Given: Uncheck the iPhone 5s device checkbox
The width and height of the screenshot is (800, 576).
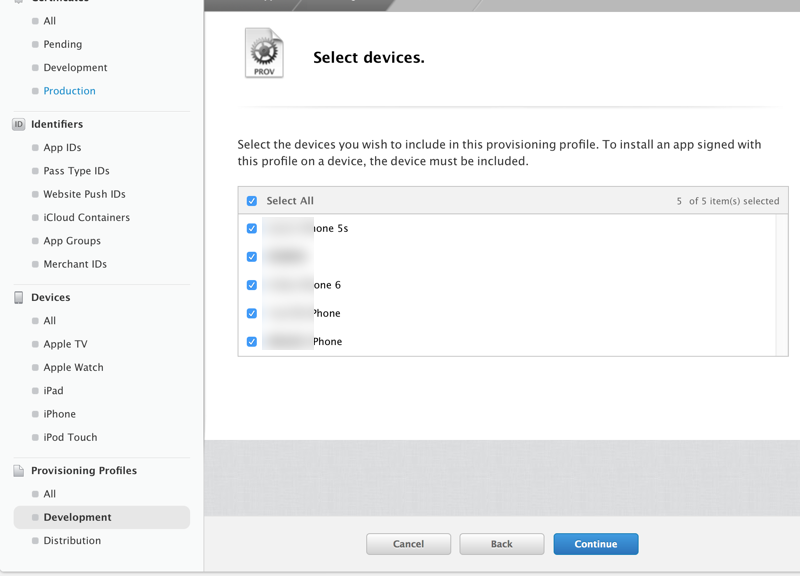Looking at the screenshot, I should pyautogui.click(x=252, y=229).
